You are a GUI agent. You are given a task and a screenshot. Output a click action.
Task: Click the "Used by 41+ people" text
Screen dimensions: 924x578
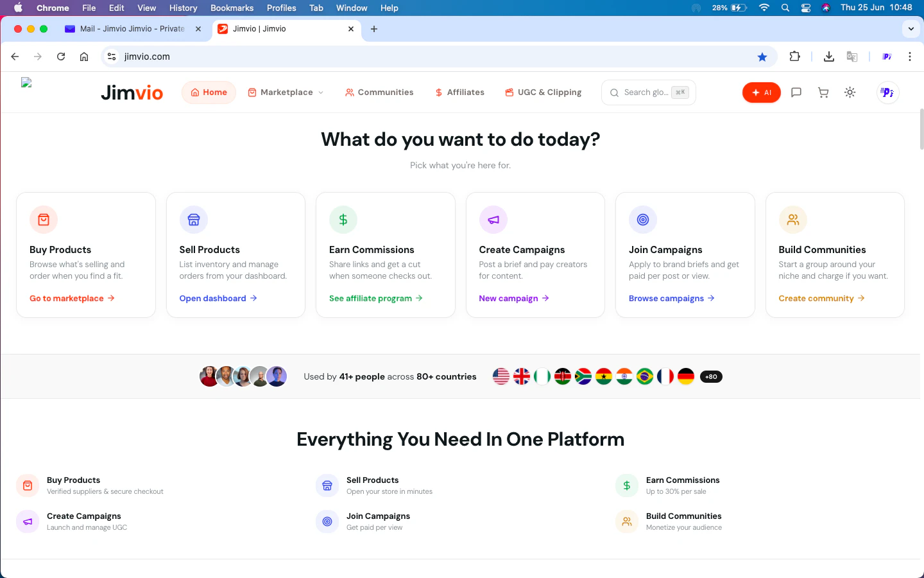pos(344,377)
